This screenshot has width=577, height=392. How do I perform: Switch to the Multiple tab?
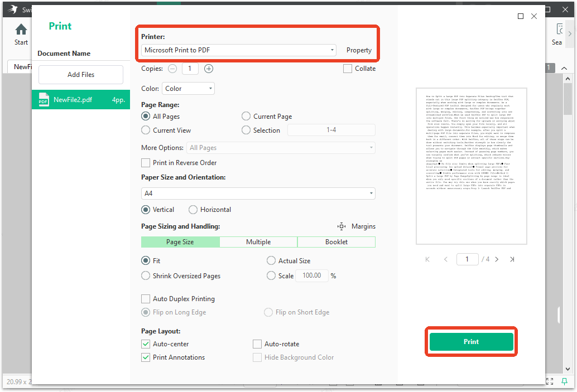click(258, 241)
